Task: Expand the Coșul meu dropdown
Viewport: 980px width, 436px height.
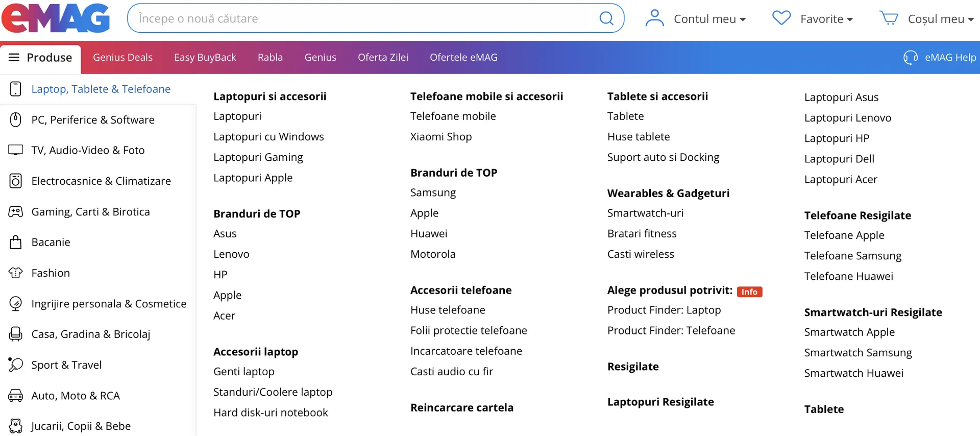Action: click(941, 19)
